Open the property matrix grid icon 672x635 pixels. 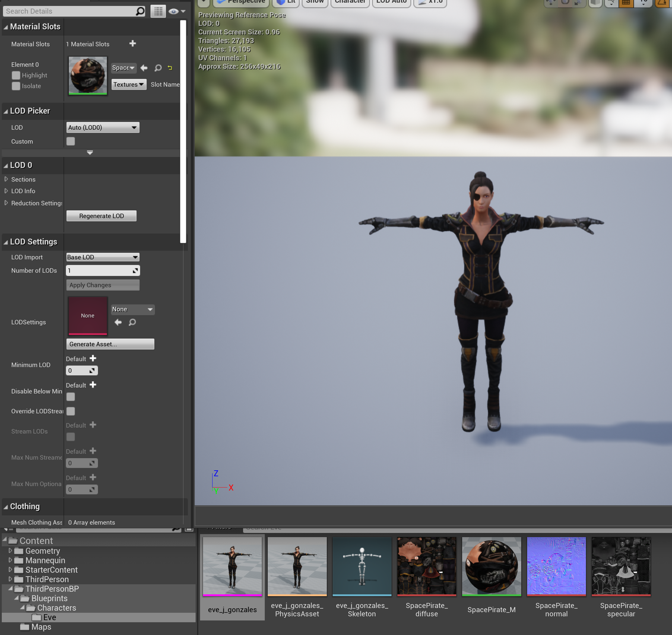click(x=158, y=11)
